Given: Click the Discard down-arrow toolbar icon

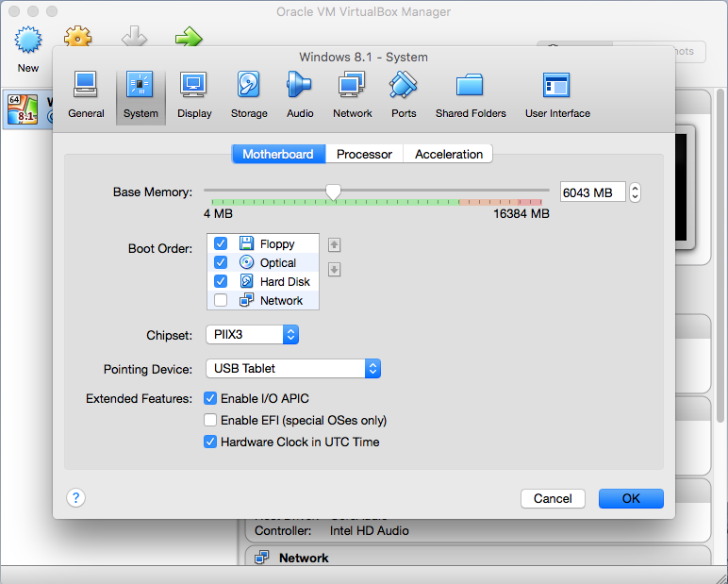Looking at the screenshot, I should tap(134, 36).
